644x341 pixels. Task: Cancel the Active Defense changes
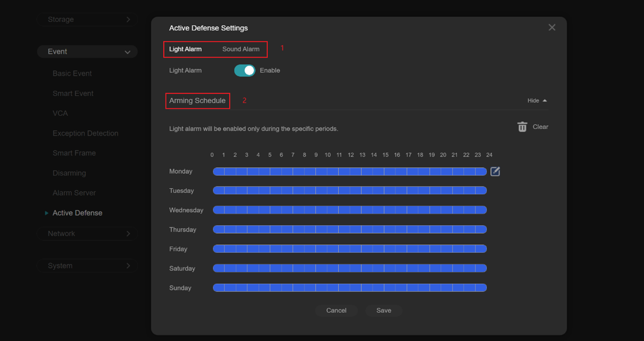point(336,311)
